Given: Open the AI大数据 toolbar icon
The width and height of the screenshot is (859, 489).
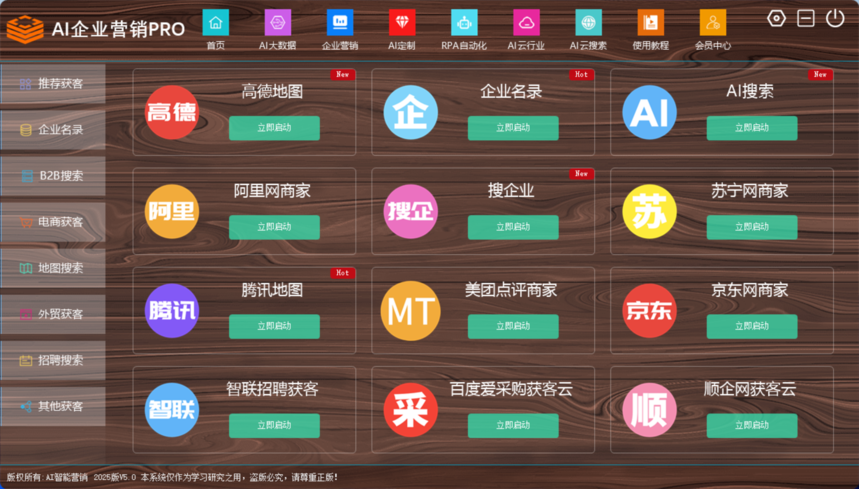Looking at the screenshot, I should point(278,22).
